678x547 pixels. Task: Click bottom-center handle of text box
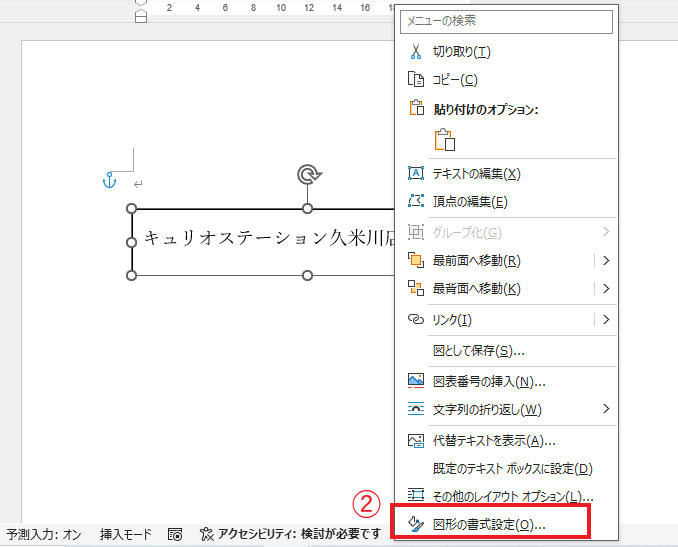click(307, 275)
